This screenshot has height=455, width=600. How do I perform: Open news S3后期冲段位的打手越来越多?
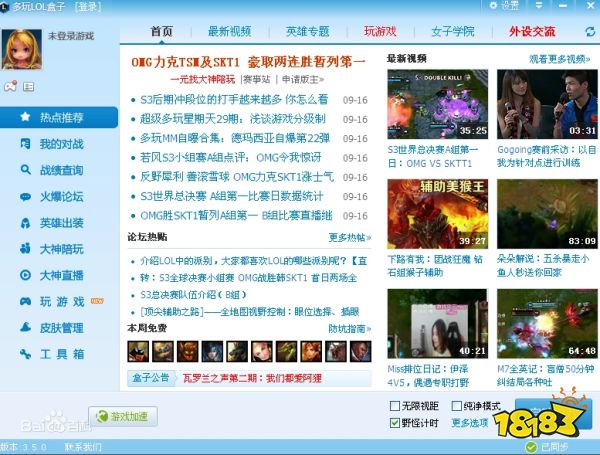234,99
